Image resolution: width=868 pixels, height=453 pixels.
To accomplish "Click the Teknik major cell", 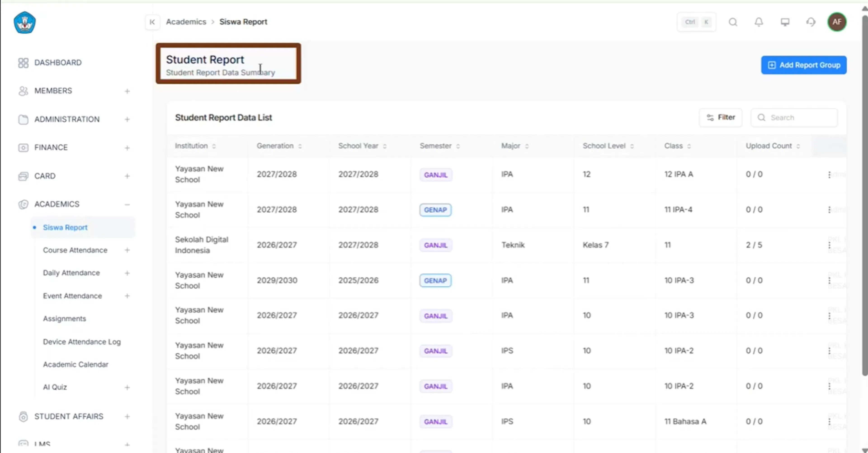I will pyautogui.click(x=513, y=245).
